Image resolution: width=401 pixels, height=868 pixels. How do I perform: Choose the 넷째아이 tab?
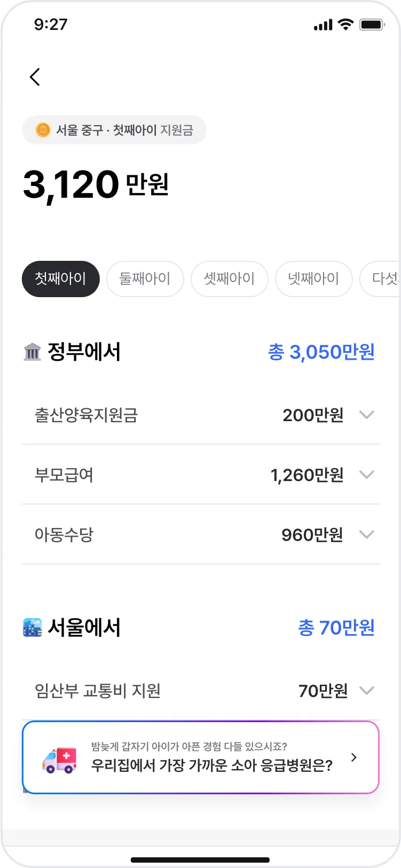point(313,278)
